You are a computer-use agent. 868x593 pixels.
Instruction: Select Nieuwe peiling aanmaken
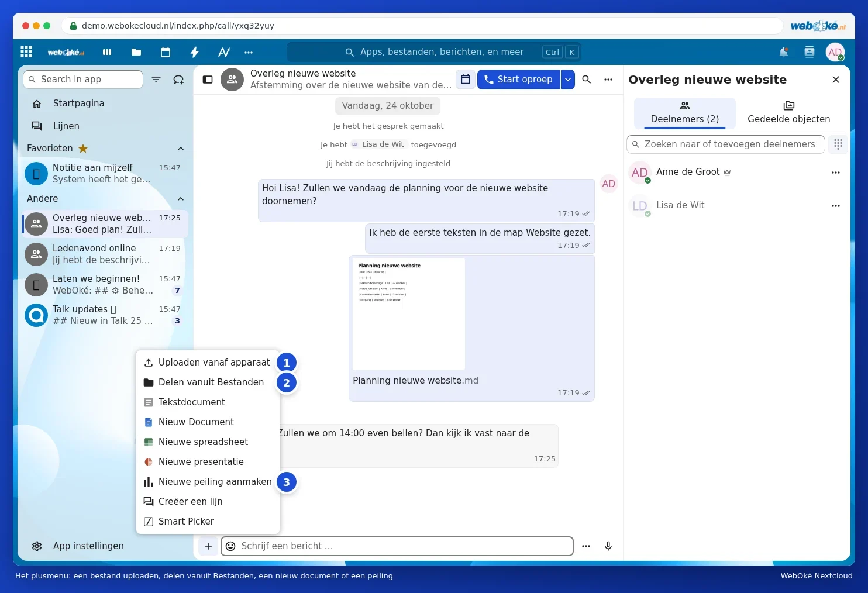pyautogui.click(x=208, y=482)
